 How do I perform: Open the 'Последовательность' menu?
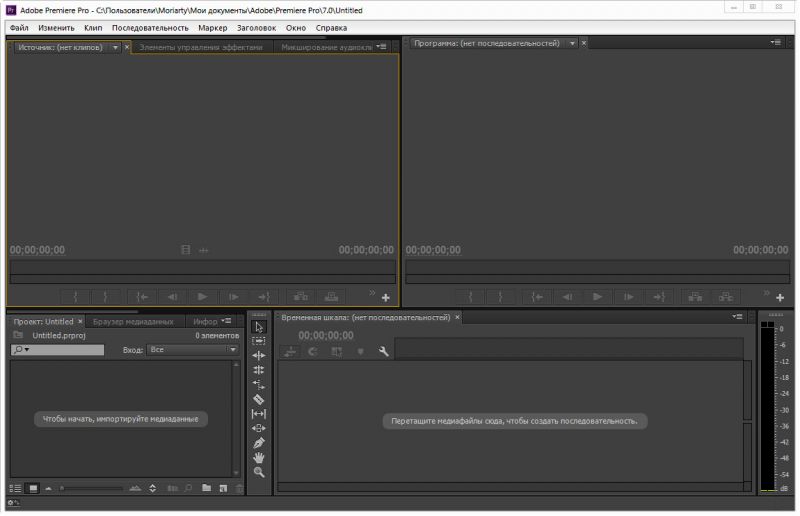pyautogui.click(x=149, y=27)
